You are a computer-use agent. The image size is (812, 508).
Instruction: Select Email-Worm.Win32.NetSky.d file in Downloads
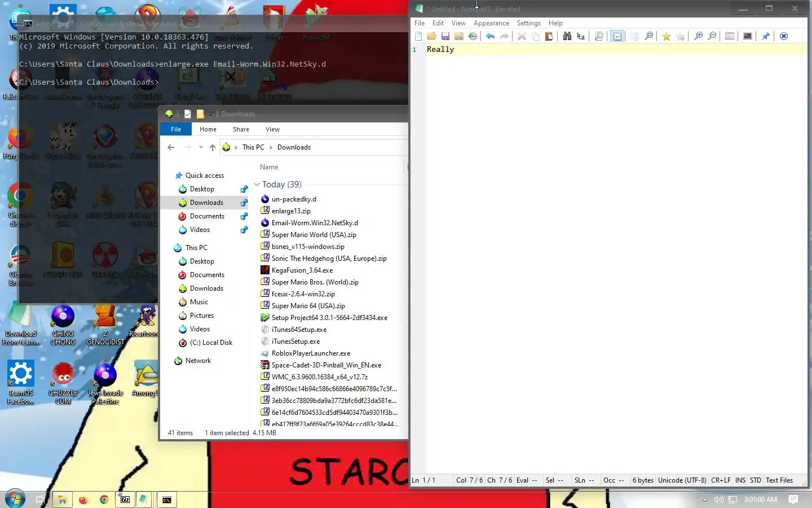[315, 223]
